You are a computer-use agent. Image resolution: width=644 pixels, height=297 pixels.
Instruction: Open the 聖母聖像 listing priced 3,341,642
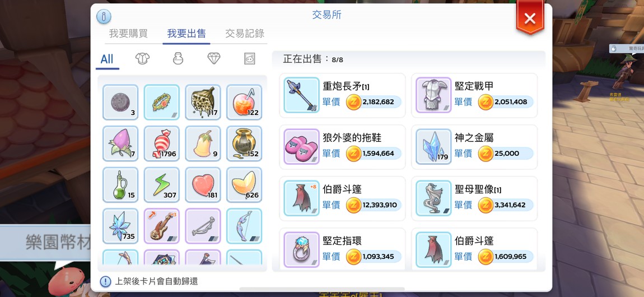click(x=474, y=198)
